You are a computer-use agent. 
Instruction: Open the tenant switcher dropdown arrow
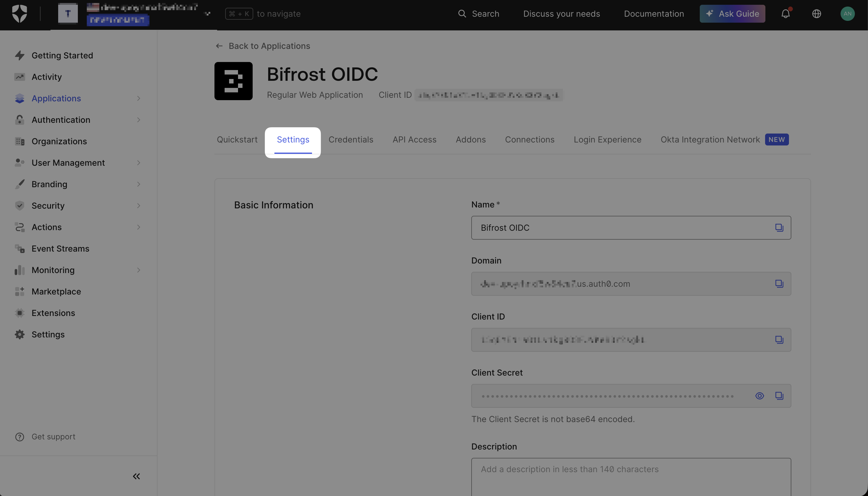(208, 14)
